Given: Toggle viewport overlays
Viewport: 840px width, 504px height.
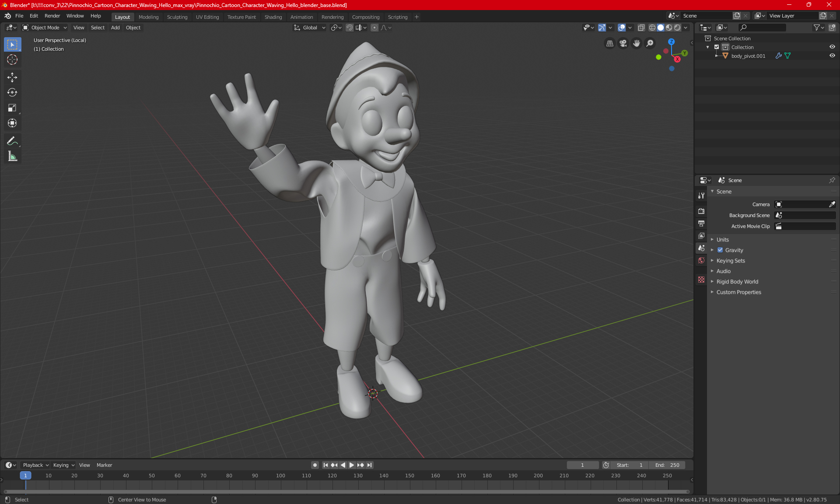Looking at the screenshot, I should pyautogui.click(x=622, y=28).
